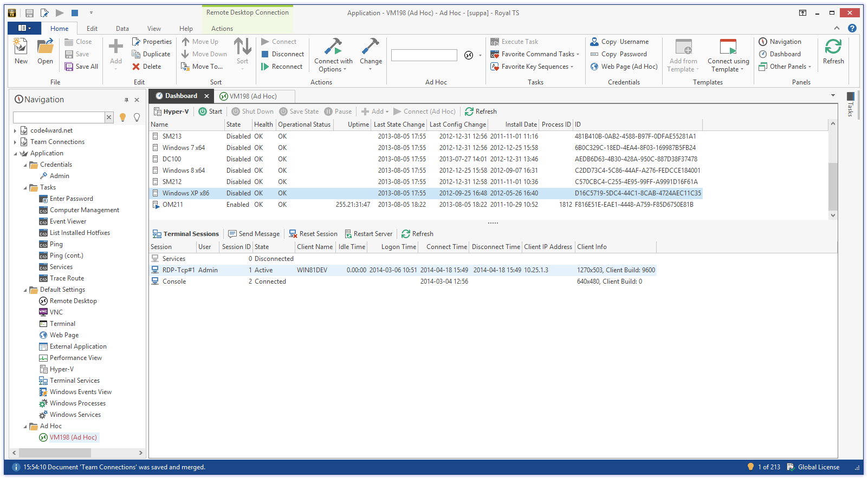Screen dimensions: 868x478
Task: Switch to the VM198 (Ad Hoc) tab
Action: (x=252, y=96)
